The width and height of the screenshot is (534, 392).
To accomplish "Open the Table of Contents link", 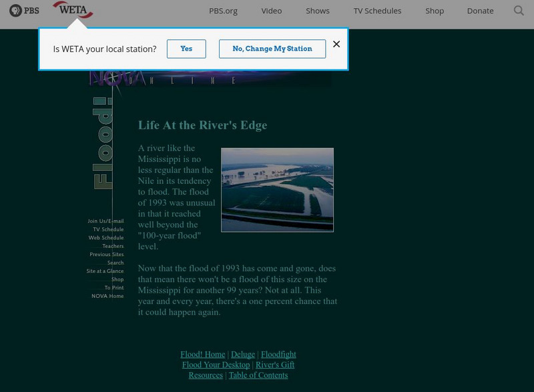I will [258, 375].
